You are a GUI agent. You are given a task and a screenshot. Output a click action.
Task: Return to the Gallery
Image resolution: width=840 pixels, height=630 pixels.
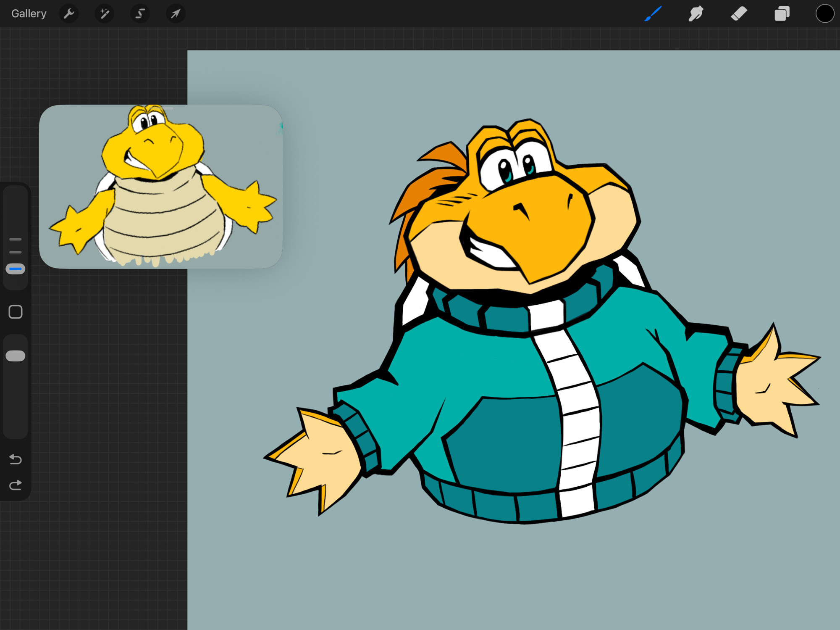29,14
